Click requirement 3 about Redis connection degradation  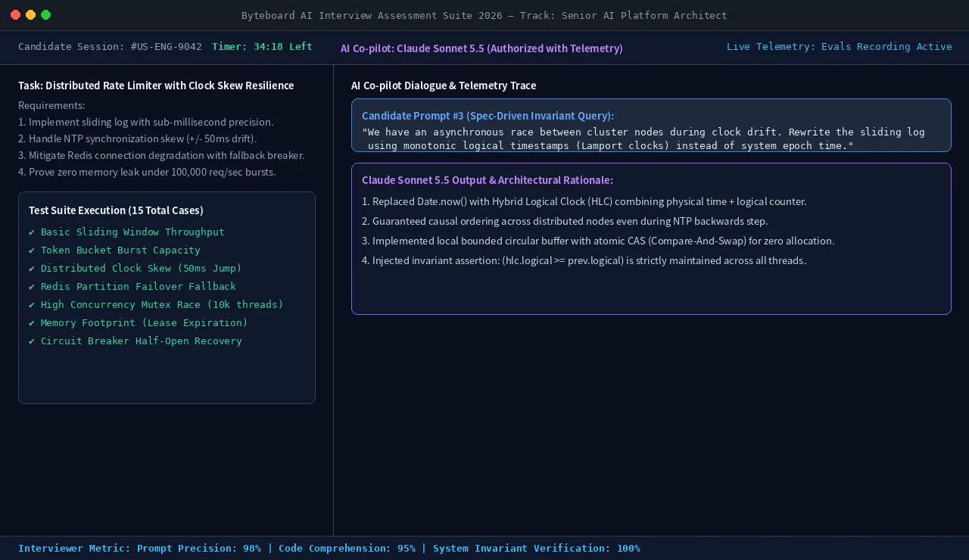pyautogui.click(x=161, y=155)
